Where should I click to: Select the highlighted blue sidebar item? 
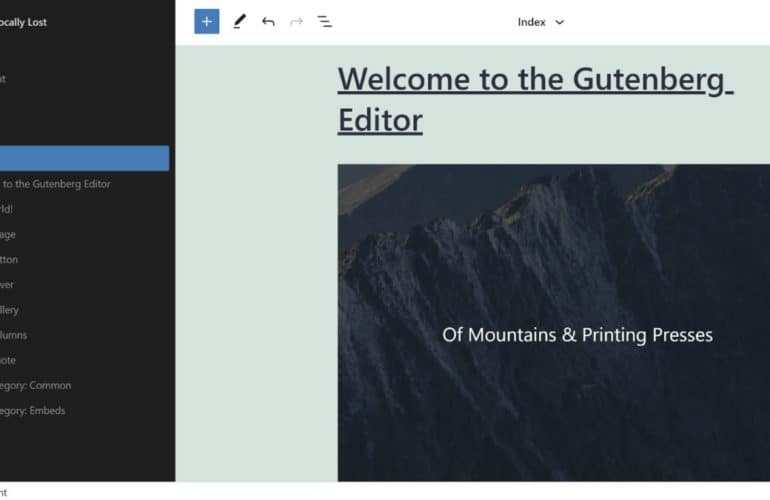click(x=84, y=158)
